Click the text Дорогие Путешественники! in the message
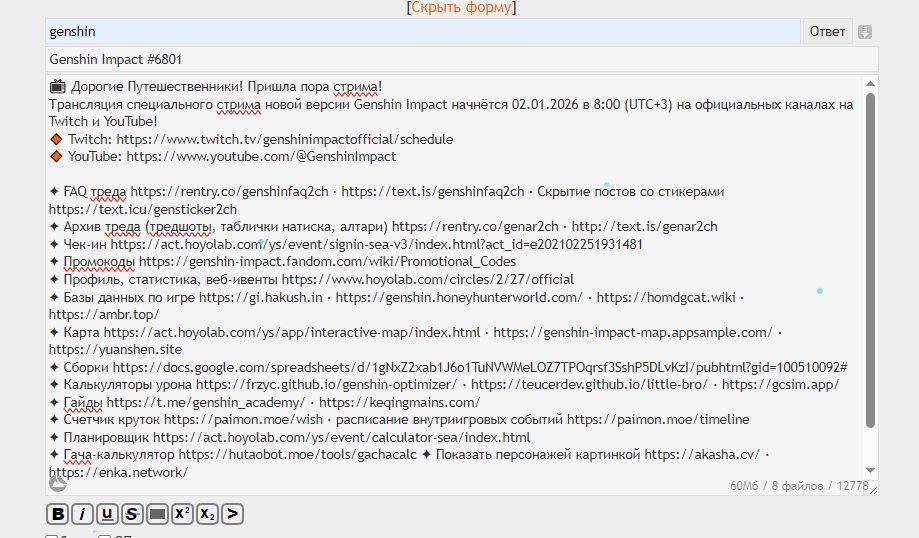Image resolution: width=919 pixels, height=538 pixels. (156, 87)
